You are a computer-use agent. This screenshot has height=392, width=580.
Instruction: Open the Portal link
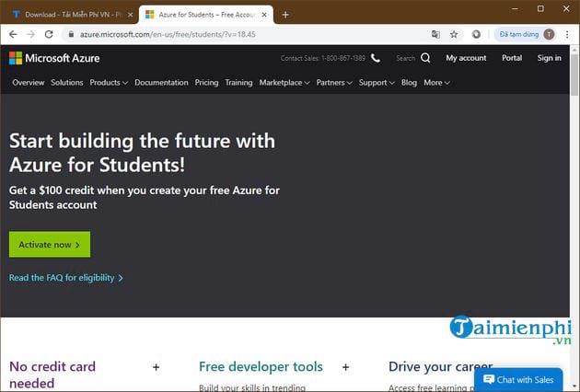click(512, 58)
